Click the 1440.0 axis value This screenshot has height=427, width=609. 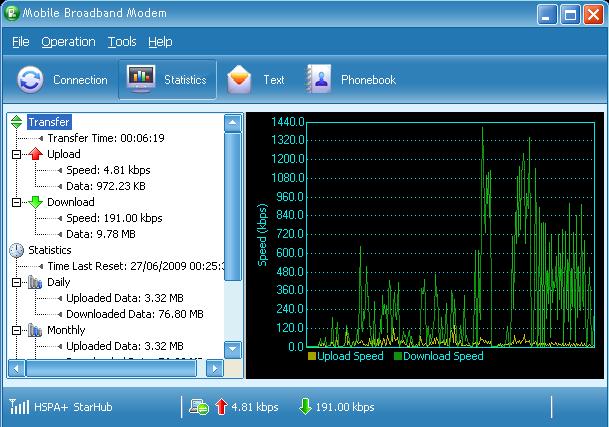(287, 122)
